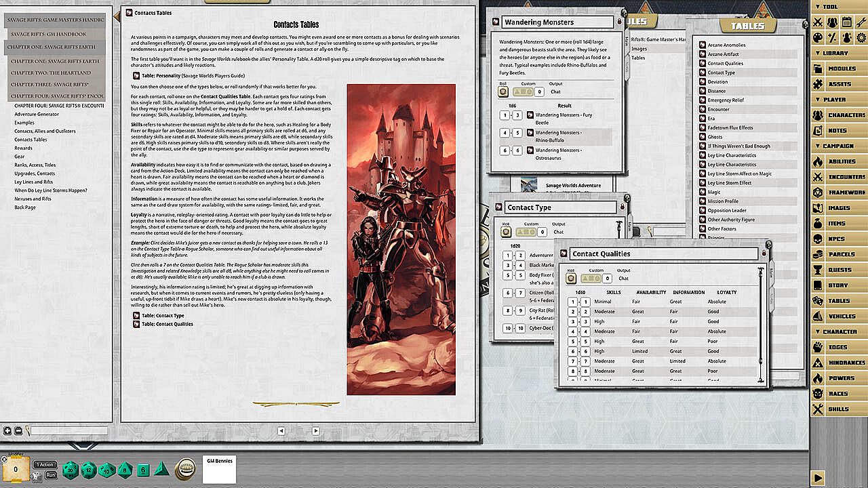Select Nexuses and Rifts in the chapter index
The width and height of the screenshot is (868, 488).
pos(33,199)
